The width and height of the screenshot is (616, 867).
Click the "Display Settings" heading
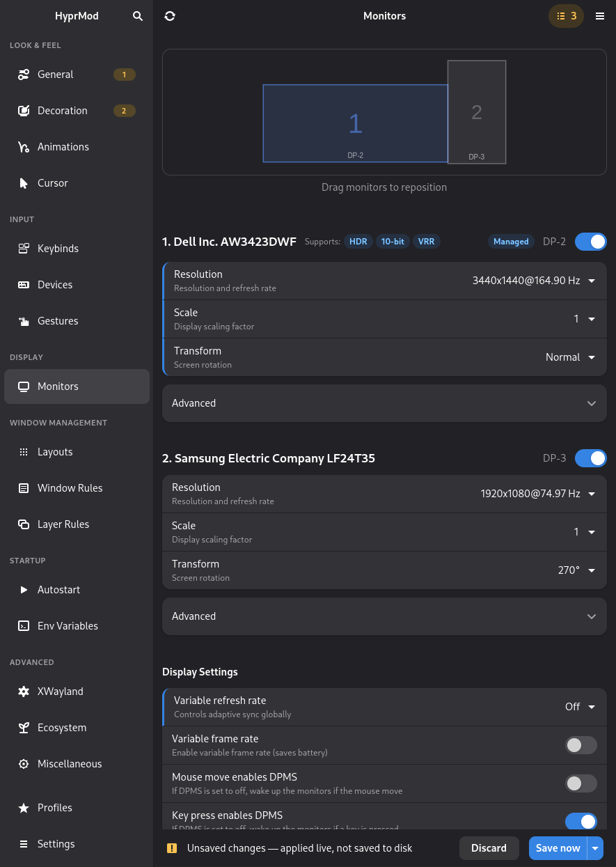pos(200,672)
